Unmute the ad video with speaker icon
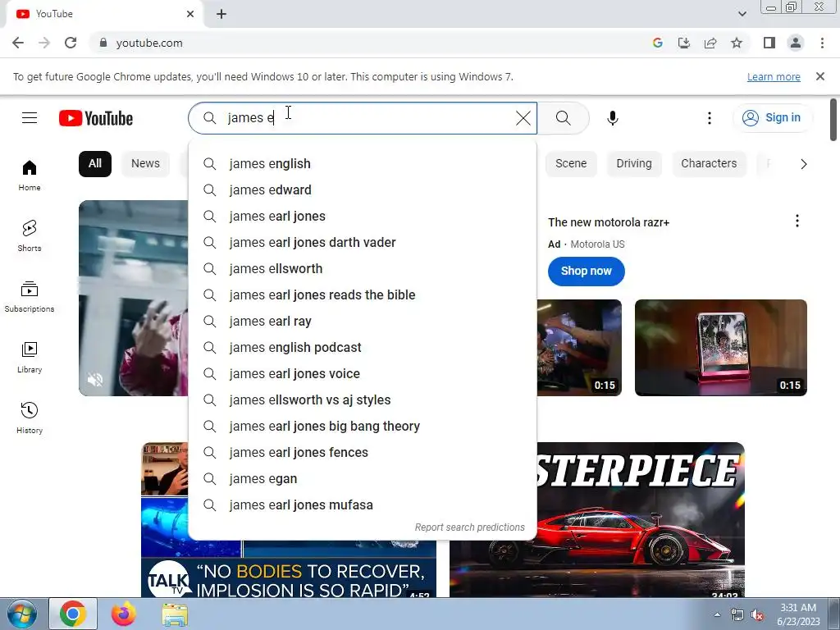 [x=95, y=380]
